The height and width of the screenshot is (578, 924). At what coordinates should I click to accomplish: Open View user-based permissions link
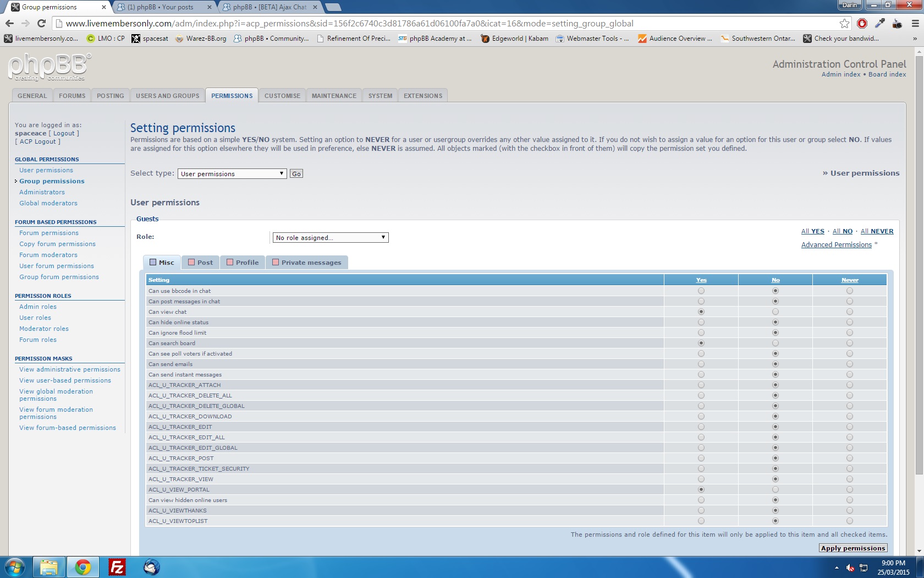click(x=65, y=380)
